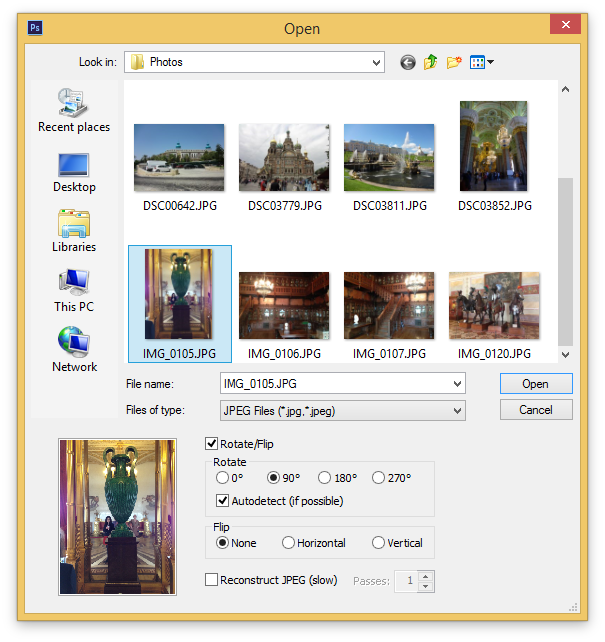Open Recent places in sidebar
Image resolution: width=605 pixels, height=642 pixels.
pos(74,111)
